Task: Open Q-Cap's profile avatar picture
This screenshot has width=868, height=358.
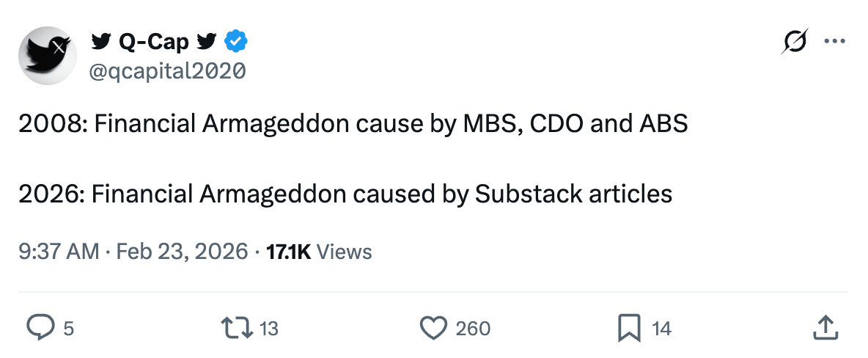Action: 48,56
